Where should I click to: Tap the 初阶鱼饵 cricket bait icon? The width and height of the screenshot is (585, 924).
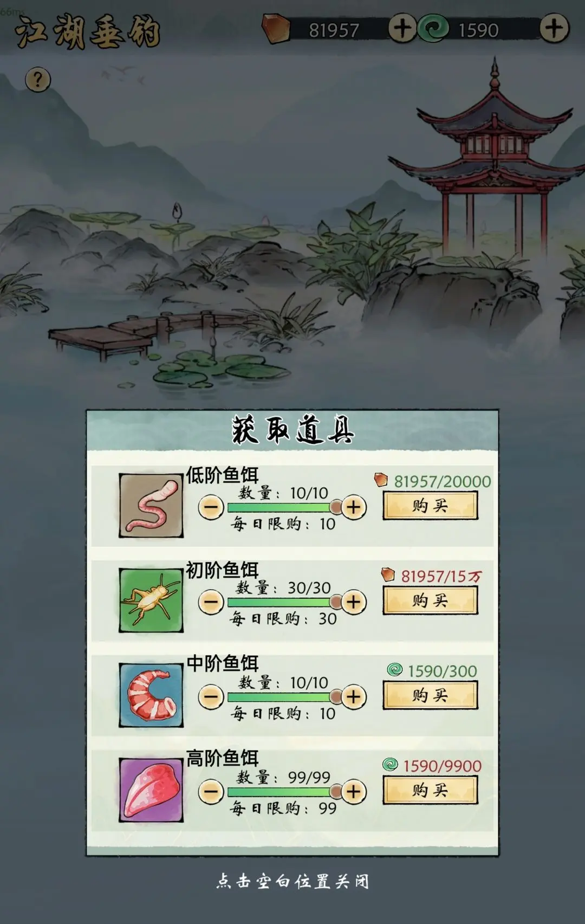click(151, 600)
